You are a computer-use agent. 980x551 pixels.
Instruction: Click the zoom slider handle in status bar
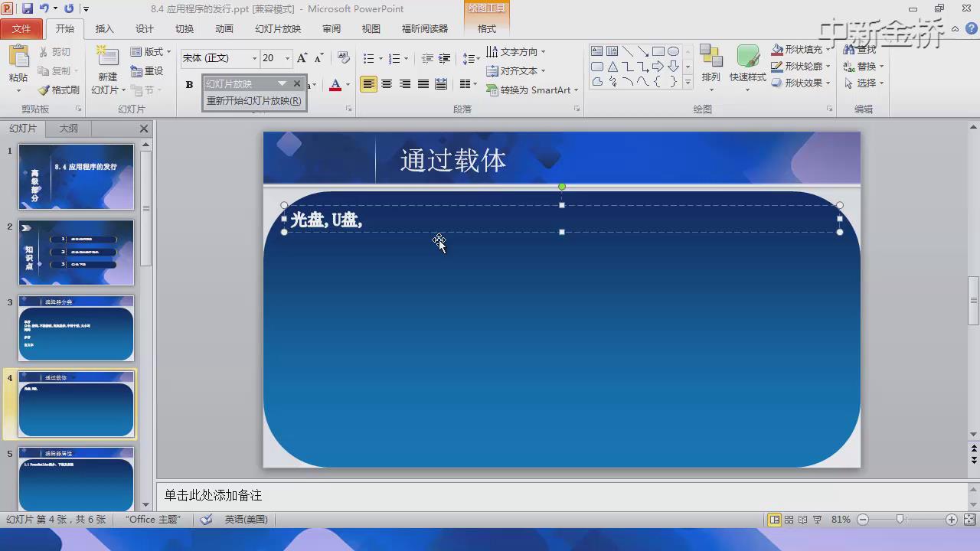(x=900, y=520)
